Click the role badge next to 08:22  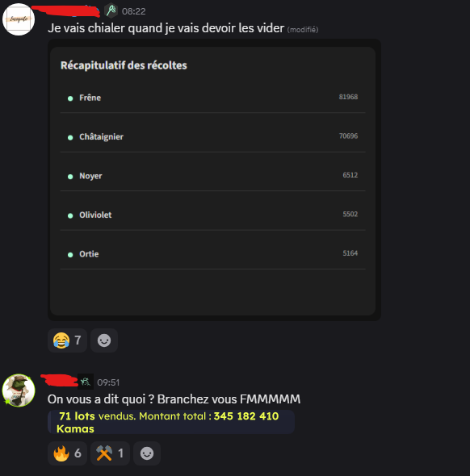point(111,10)
